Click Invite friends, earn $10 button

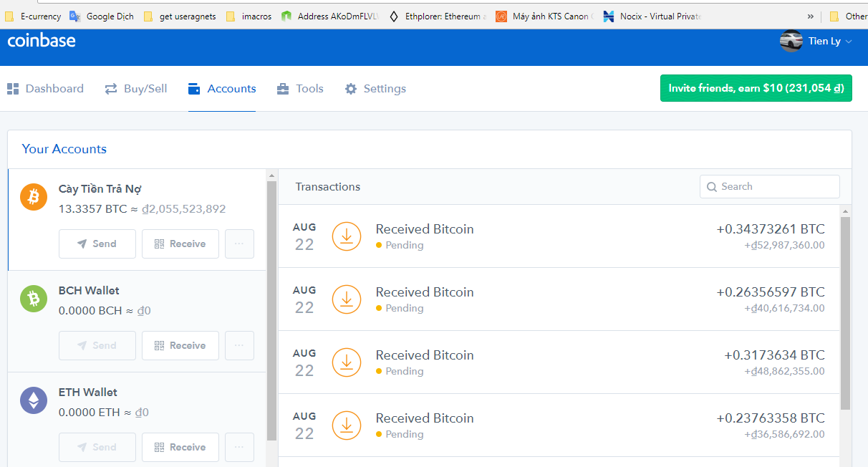[756, 88]
